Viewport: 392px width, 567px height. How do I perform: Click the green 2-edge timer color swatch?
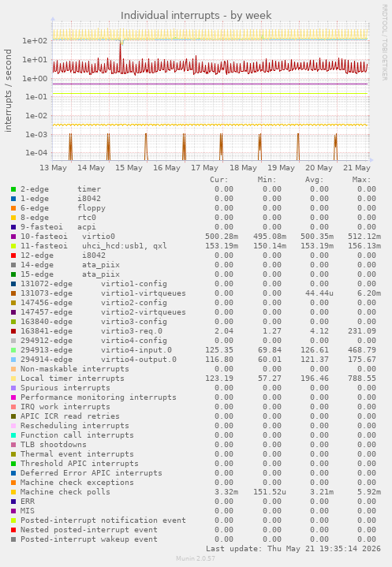pyautogui.click(x=13, y=189)
